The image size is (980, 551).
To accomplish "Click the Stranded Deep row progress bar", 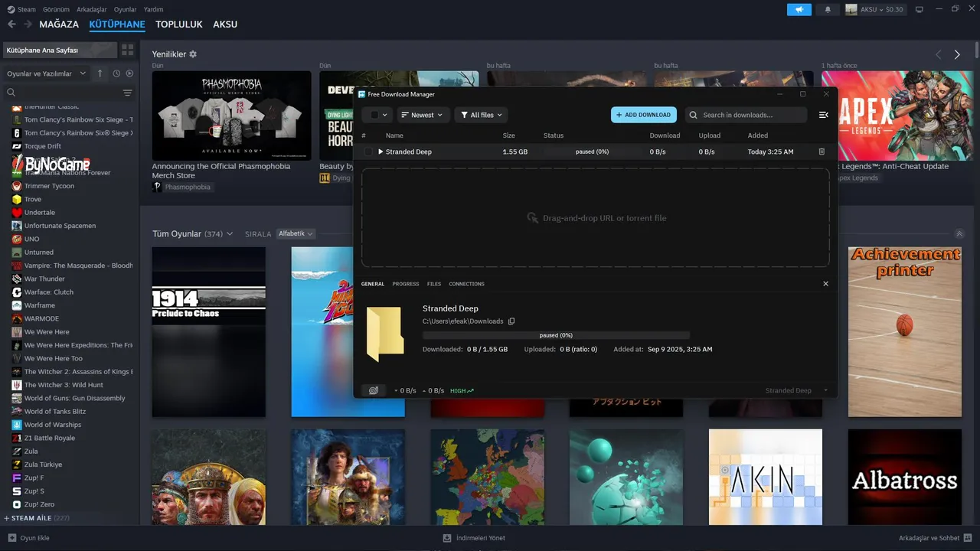I will click(x=592, y=152).
